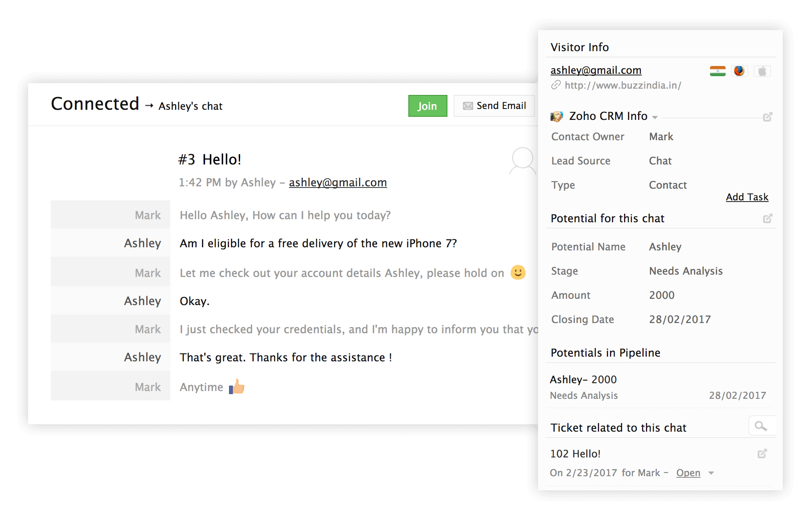
Task: Click the Apple OS icon
Action: (x=762, y=71)
